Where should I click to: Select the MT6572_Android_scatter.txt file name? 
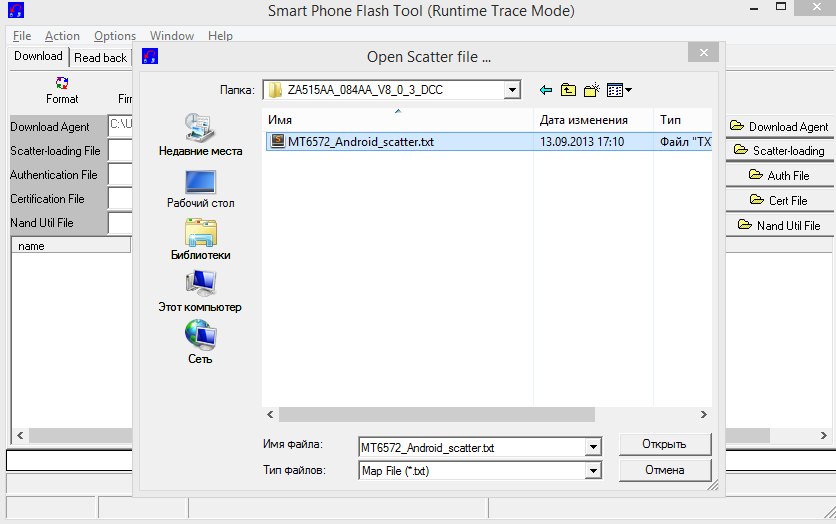[361, 142]
